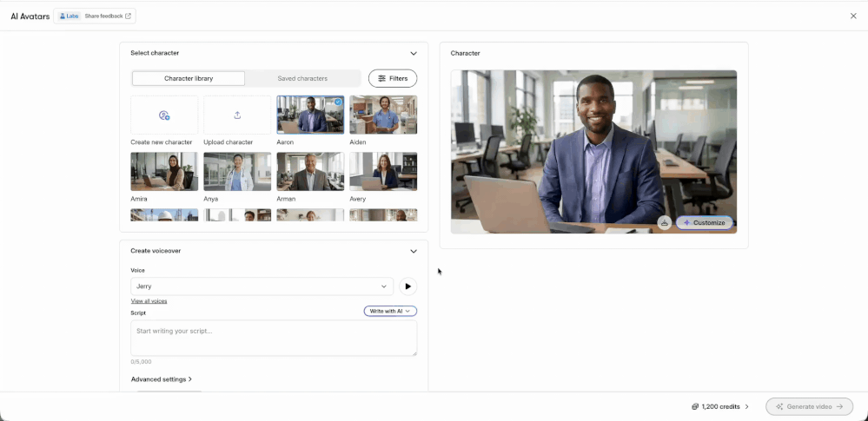Click the Upload character icon
The height and width of the screenshot is (421, 868).
coord(237,115)
